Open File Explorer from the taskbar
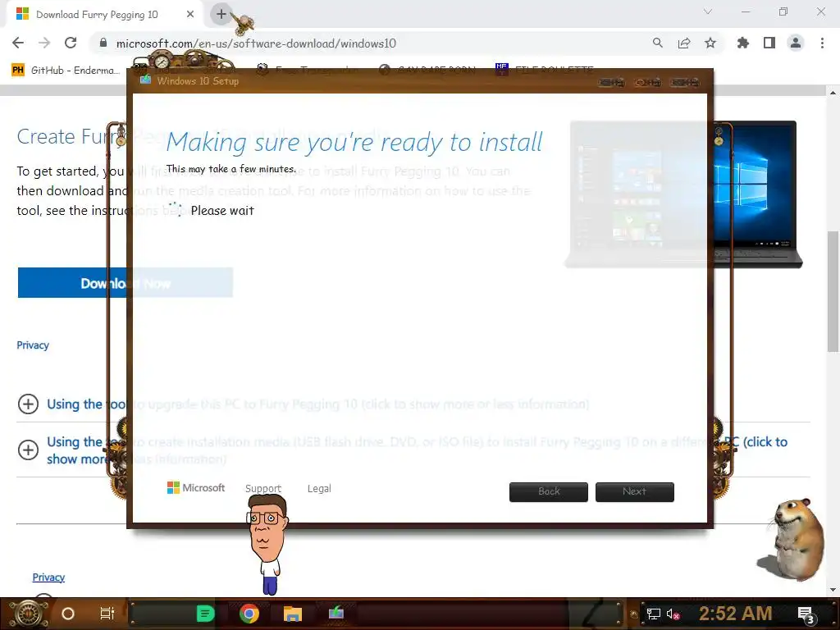The width and height of the screenshot is (840, 630). pos(293,614)
